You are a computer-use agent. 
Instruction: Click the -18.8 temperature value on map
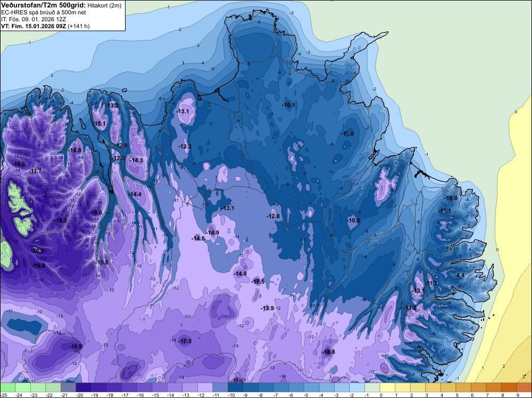click(x=328, y=352)
